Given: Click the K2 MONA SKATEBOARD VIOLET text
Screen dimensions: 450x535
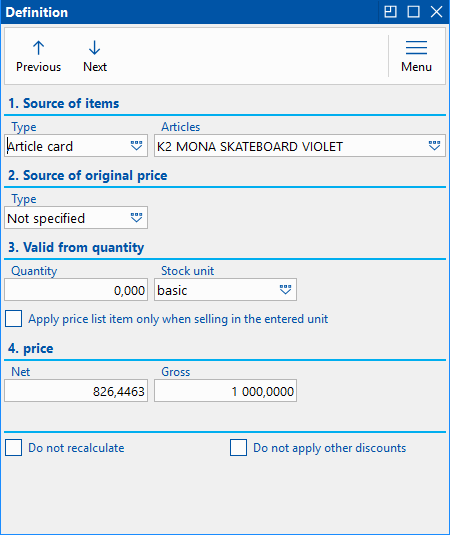Looking at the screenshot, I should tap(250, 147).
